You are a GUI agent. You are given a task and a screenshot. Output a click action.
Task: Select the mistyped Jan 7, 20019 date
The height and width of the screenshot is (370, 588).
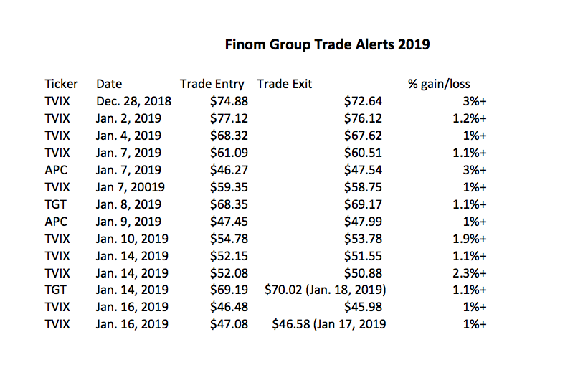click(131, 187)
